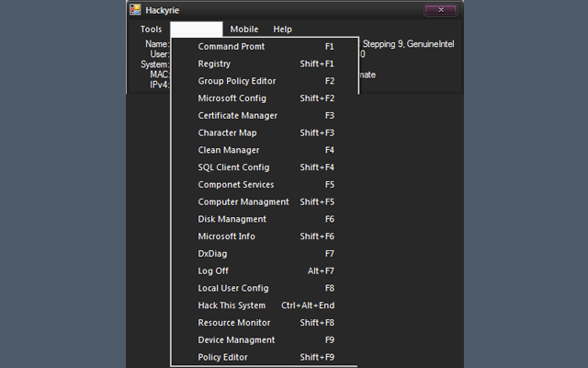Click the Hackyrie app icon in title bar

coord(135,10)
